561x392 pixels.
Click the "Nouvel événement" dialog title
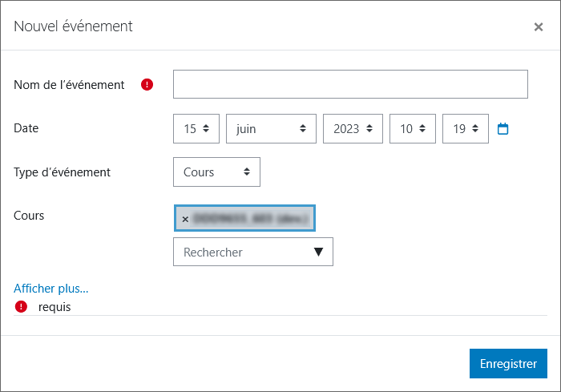pyautogui.click(x=73, y=26)
